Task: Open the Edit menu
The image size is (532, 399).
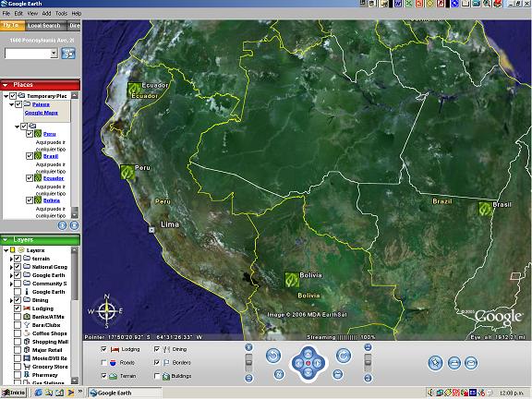Action: [18, 13]
